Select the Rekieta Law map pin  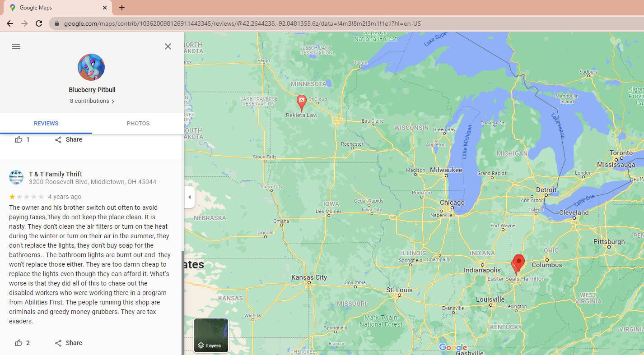[302, 103]
